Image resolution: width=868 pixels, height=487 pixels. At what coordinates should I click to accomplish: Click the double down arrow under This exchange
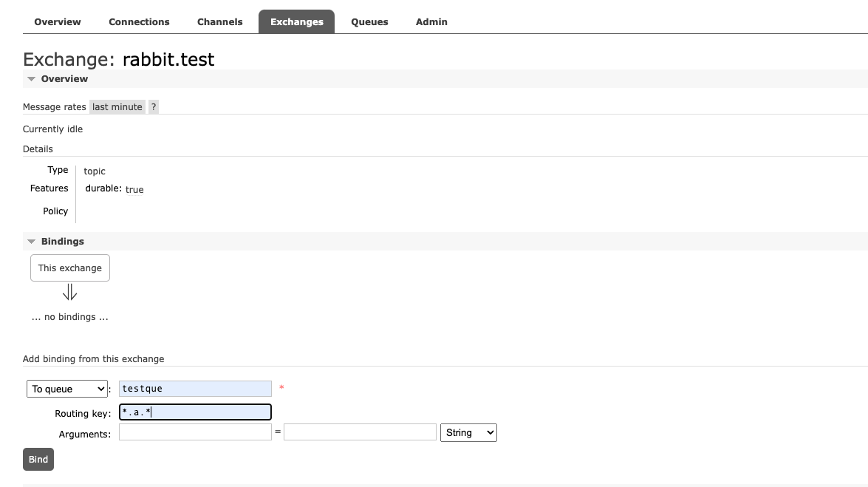[69, 293]
